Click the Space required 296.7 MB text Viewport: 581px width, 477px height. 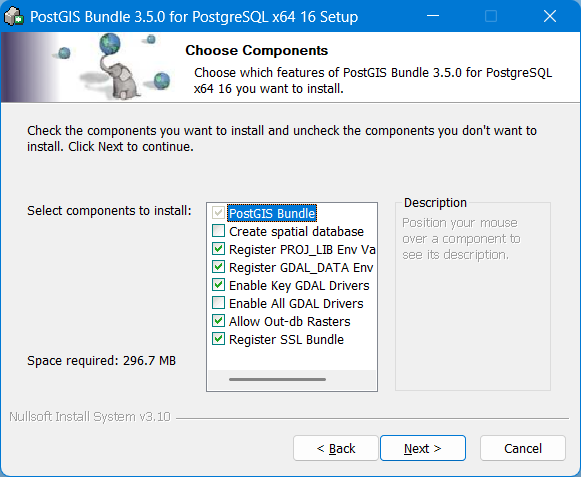tap(102, 361)
